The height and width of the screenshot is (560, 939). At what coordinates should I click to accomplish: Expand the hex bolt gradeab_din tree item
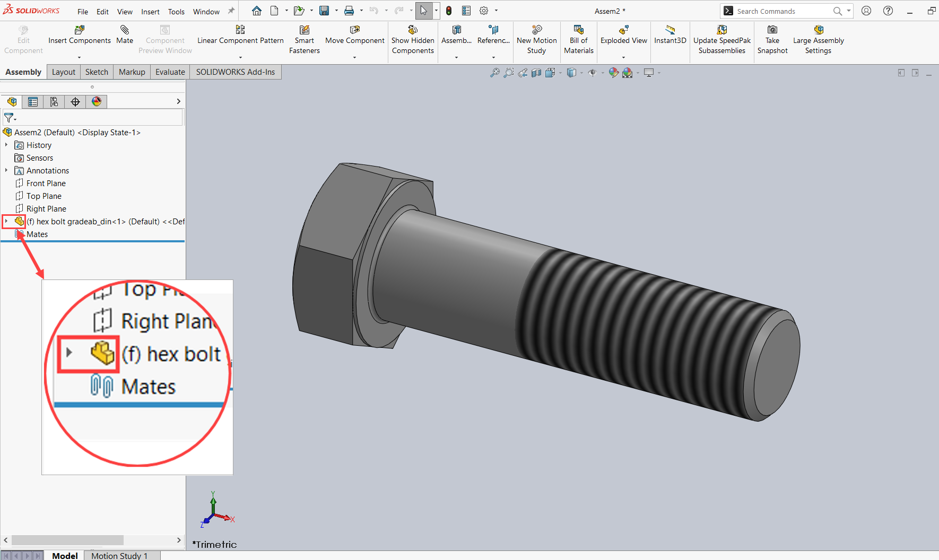coord(6,221)
